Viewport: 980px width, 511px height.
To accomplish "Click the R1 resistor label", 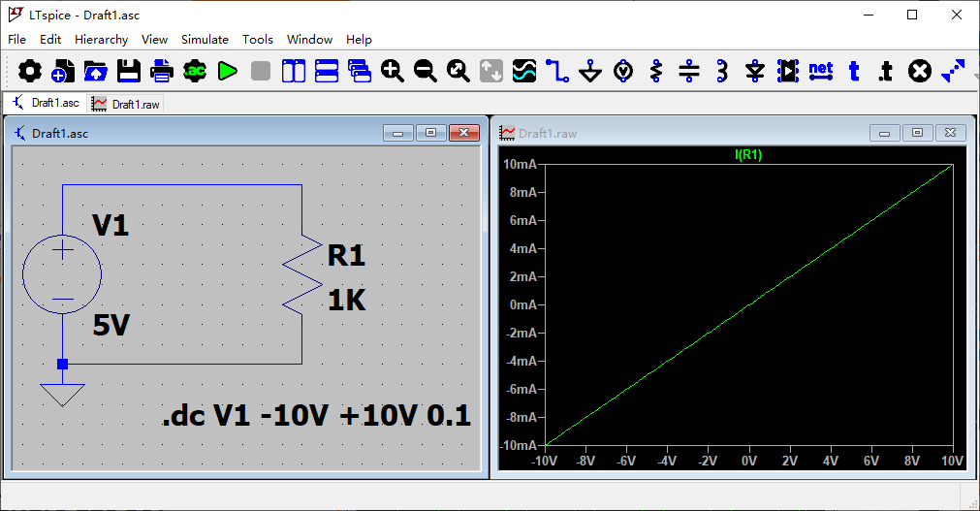I will (x=346, y=255).
